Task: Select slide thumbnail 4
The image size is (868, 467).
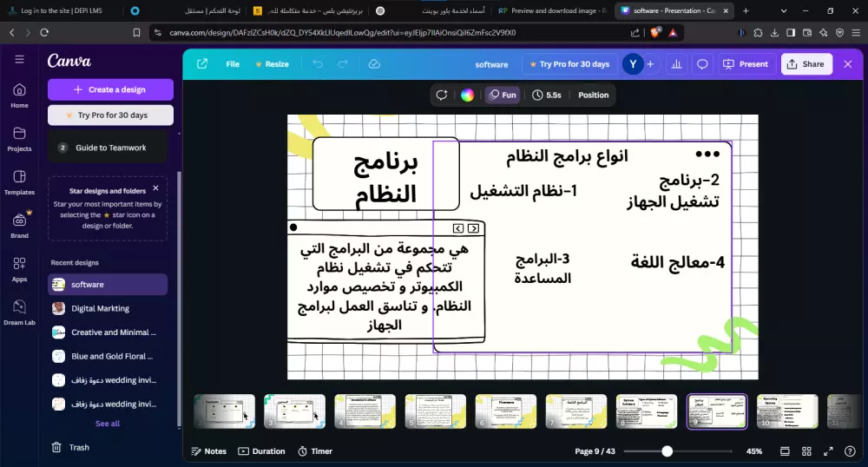Action: [x=365, y=411]
